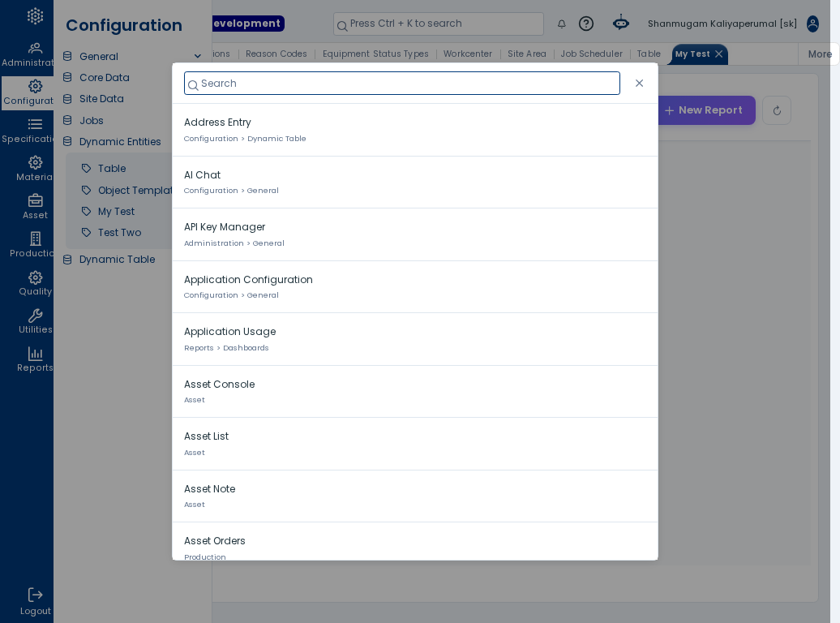Image resolution: width=840 pixels, height=623 pixels.
Task: Switch to the Job Scheduler tab
Action: tap(591, 54)
